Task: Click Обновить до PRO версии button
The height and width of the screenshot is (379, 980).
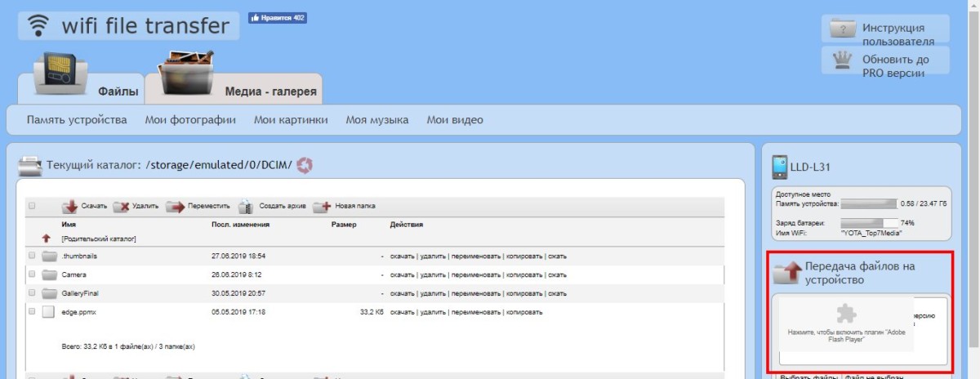Action: pos(885,66)
